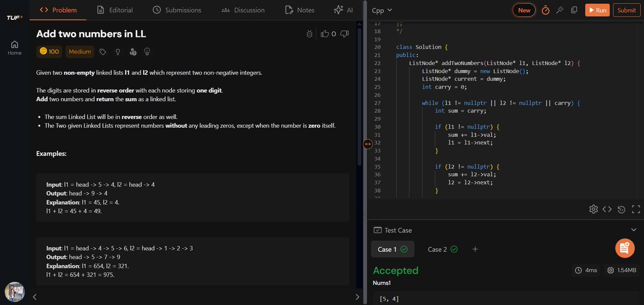This screenshot has height=305, width=644.
Task: Click 'Output: head -> 9 -> 4' text
Action: [x=77, y=194]
